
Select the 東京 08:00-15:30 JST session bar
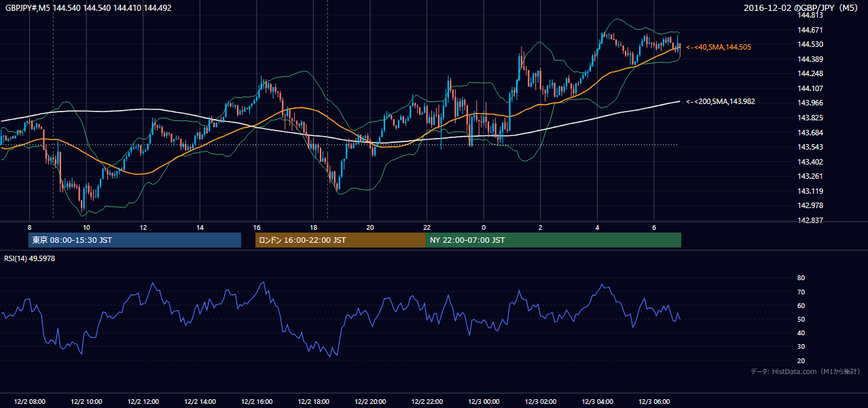(x=134, y=240)
